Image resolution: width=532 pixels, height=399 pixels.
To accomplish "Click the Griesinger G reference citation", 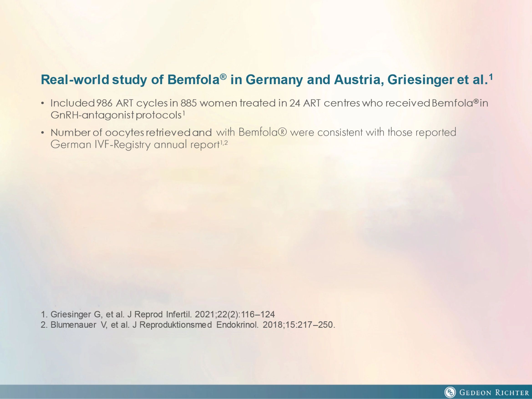I will pyautogui.click(x=158, y=314).
